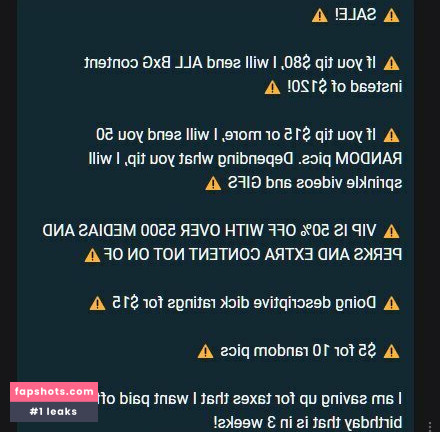Image resolution: width=440 pixels, height=432 pixels.
Task: Open the vertical dots menu in the bottom corner
Action: (x=430, y=427)
